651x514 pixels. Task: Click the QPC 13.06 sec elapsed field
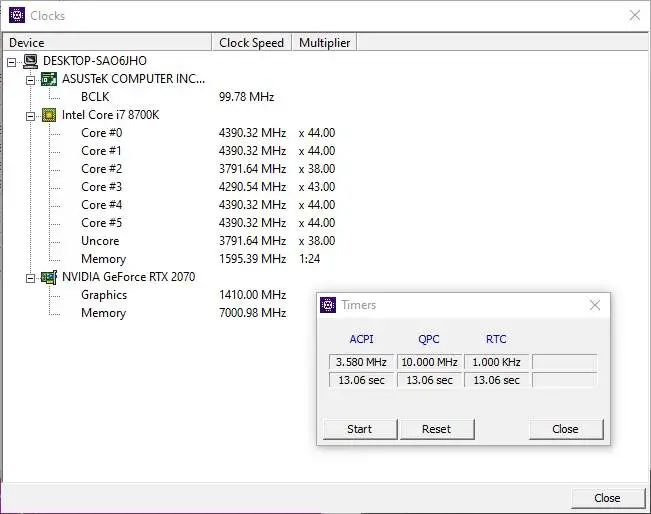429,380
